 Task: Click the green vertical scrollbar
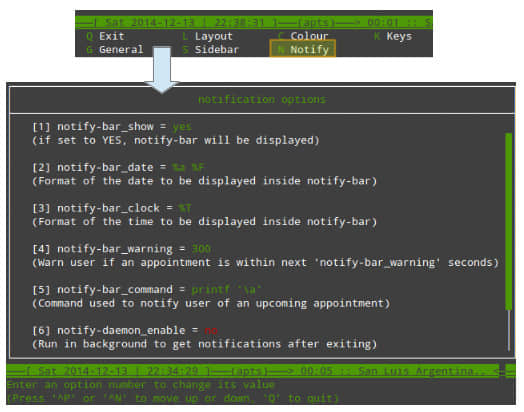tap(509, 222)
